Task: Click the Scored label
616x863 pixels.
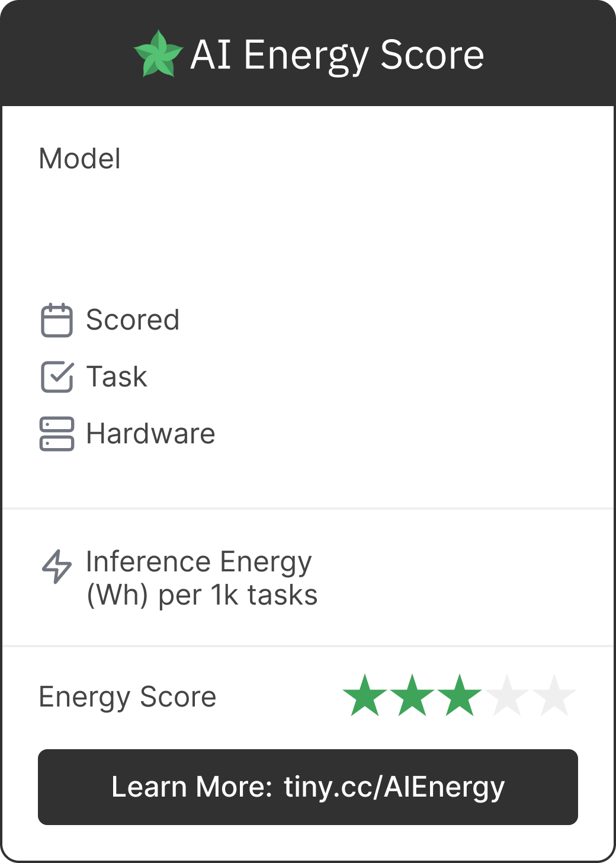Action: 133,320
